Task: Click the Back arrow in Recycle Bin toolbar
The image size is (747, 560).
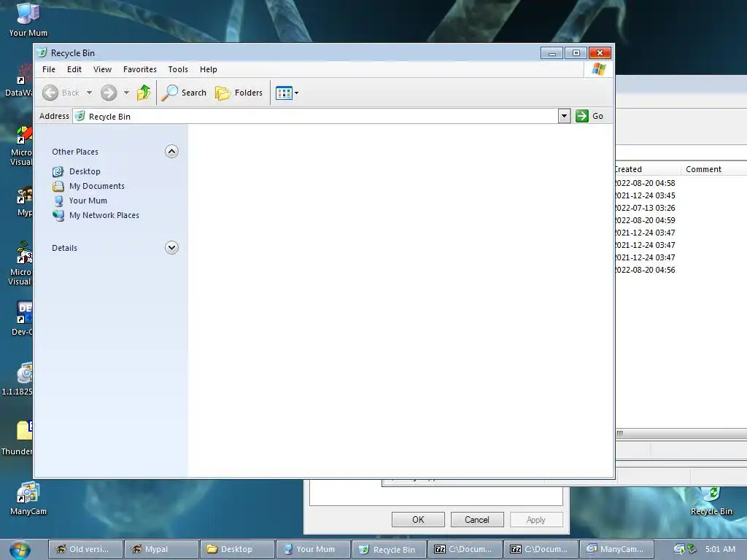Action: click(x=50, y=93)
